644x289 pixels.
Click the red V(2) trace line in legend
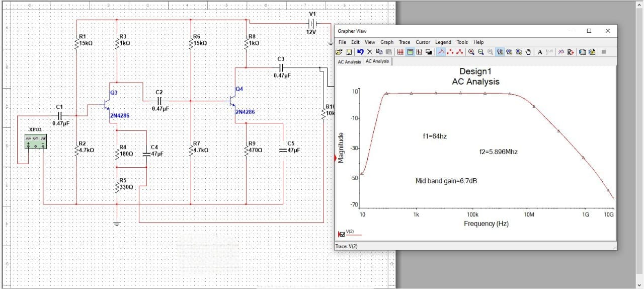(354, 235)
